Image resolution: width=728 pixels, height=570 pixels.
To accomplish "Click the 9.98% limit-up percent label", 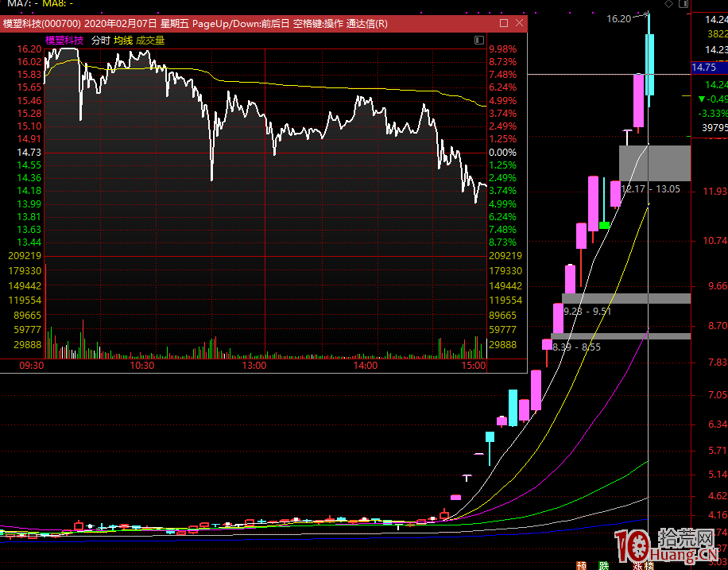I will coord(503,49).
